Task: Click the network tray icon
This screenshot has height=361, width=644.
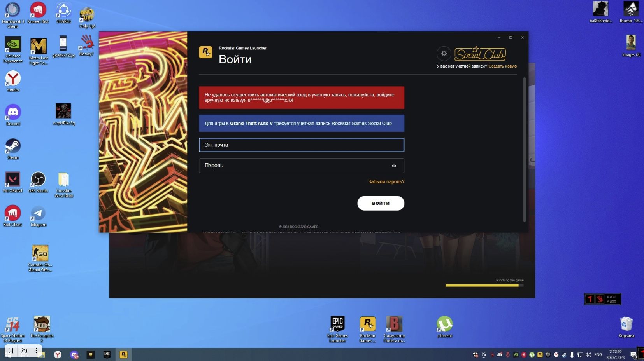Action: pos(580,355)
